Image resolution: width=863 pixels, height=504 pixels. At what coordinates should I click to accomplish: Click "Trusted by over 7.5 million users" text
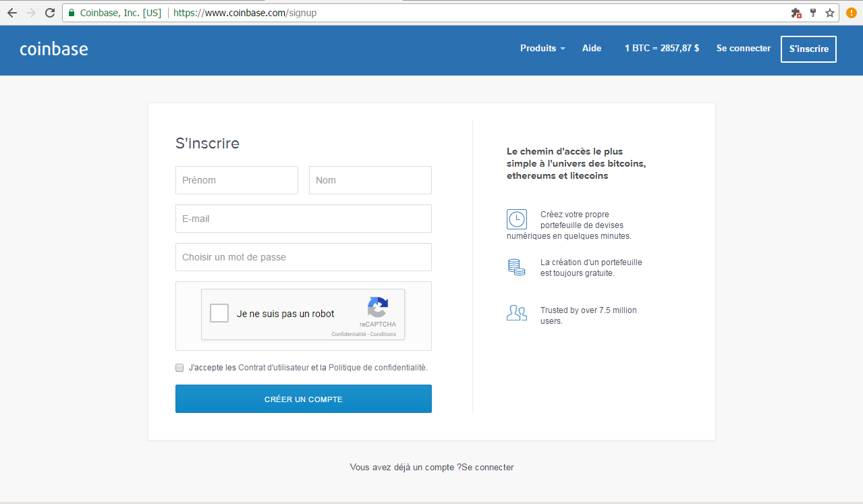click(588, 316)
